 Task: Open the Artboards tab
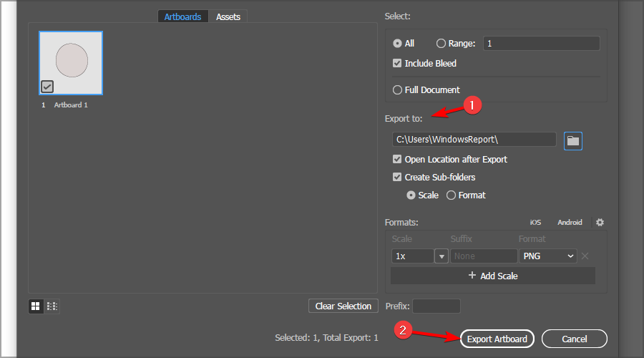182,16
